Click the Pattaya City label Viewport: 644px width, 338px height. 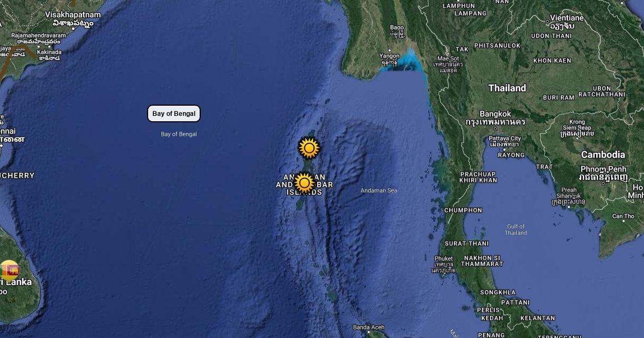[x=504, y=138]
